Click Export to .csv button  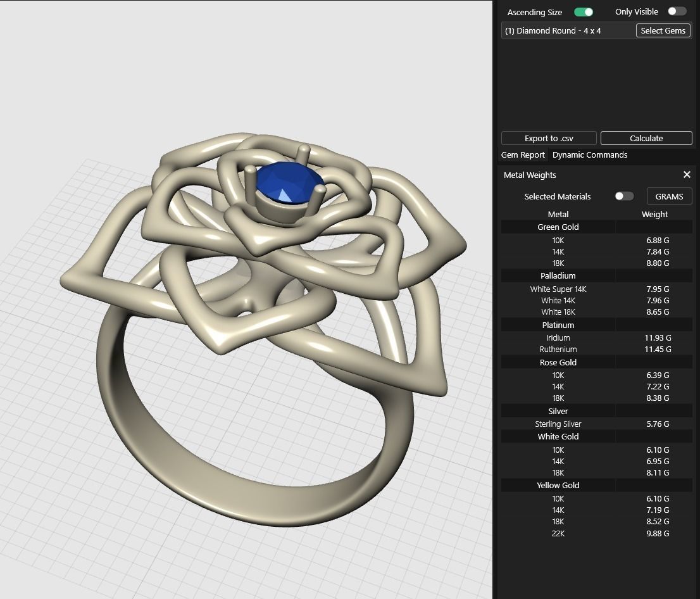(549, 138)
